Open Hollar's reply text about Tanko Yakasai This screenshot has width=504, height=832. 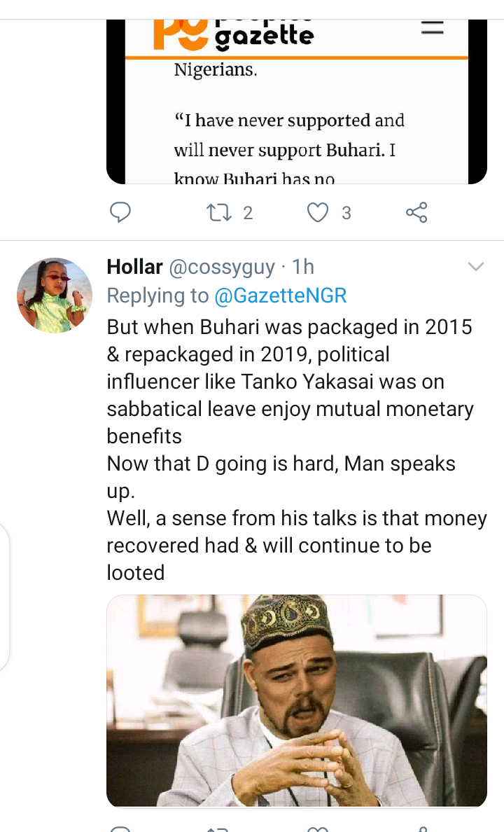(x=297, y=450)
